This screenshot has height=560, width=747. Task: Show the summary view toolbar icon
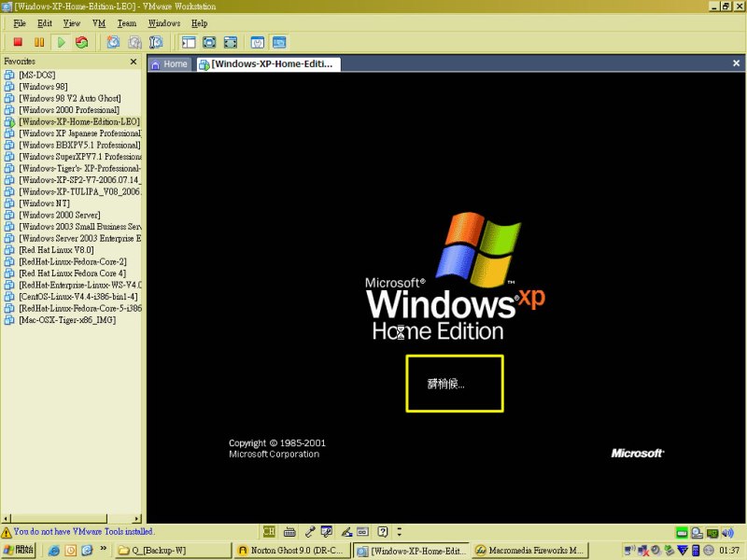(x=258, y=42)
